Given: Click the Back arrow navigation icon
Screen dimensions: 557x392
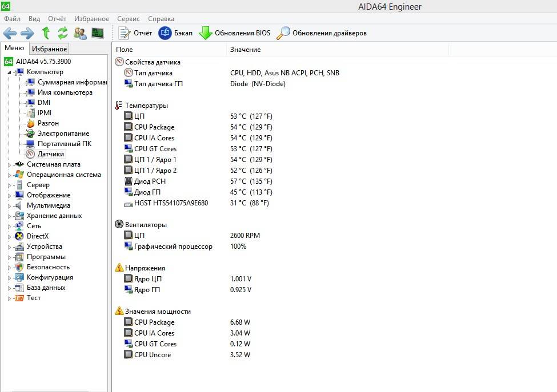Looking at the screenshot, I should point(10,33).
